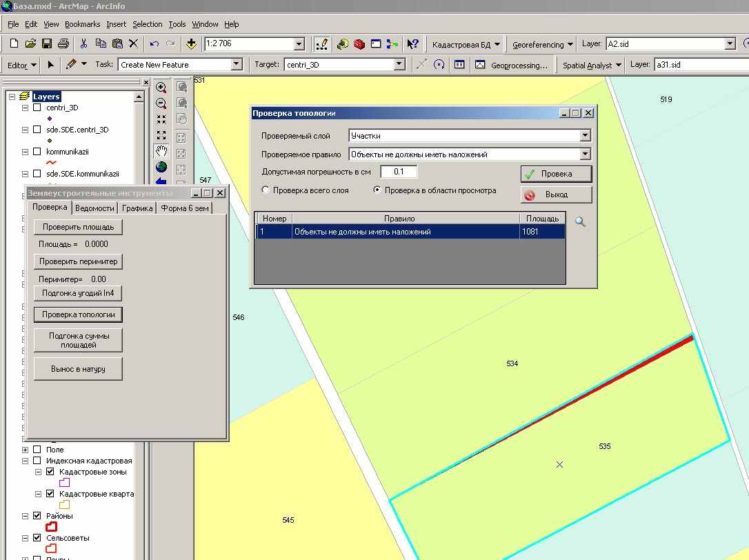Show the Поле layer
749x560 pixels.
[37, 450]
